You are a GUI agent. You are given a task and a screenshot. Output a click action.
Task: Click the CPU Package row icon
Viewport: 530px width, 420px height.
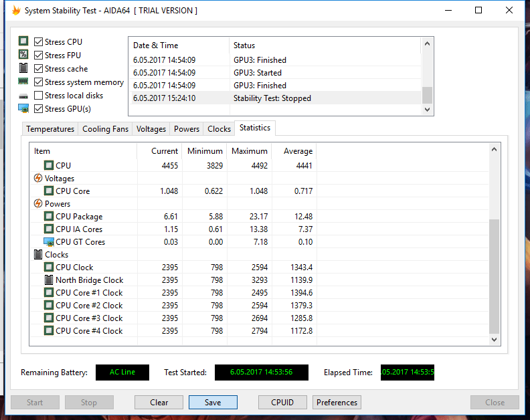point(49,216)
